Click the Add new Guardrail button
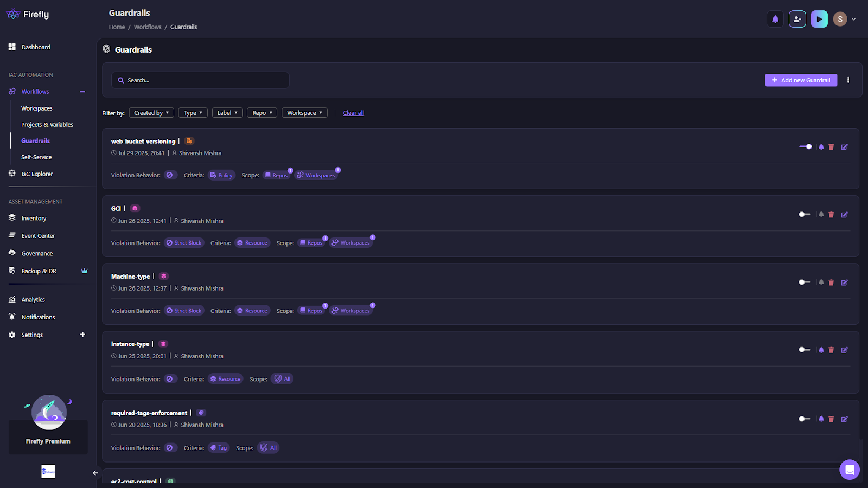The image size is (868, 488). tap(801, 80)
